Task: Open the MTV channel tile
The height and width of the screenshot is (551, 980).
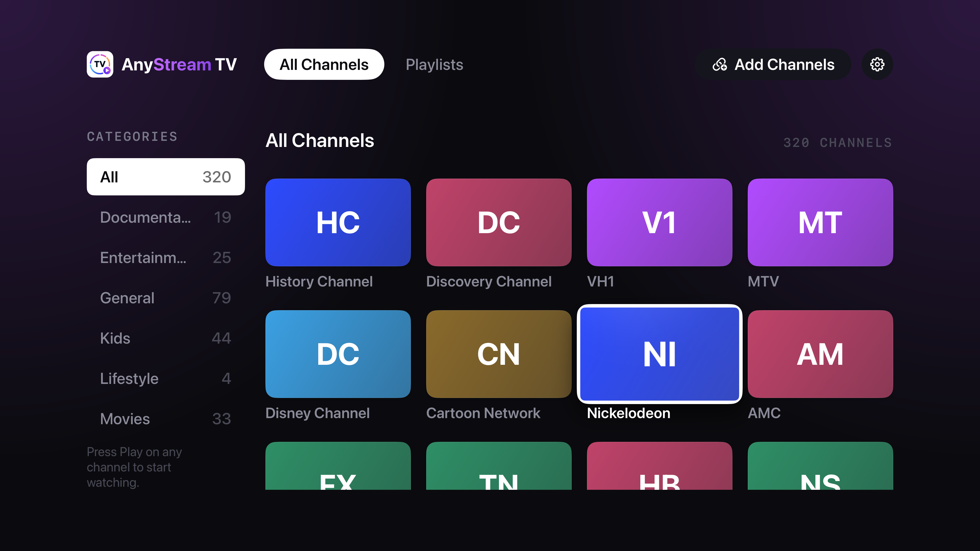Action: [820, 222]
